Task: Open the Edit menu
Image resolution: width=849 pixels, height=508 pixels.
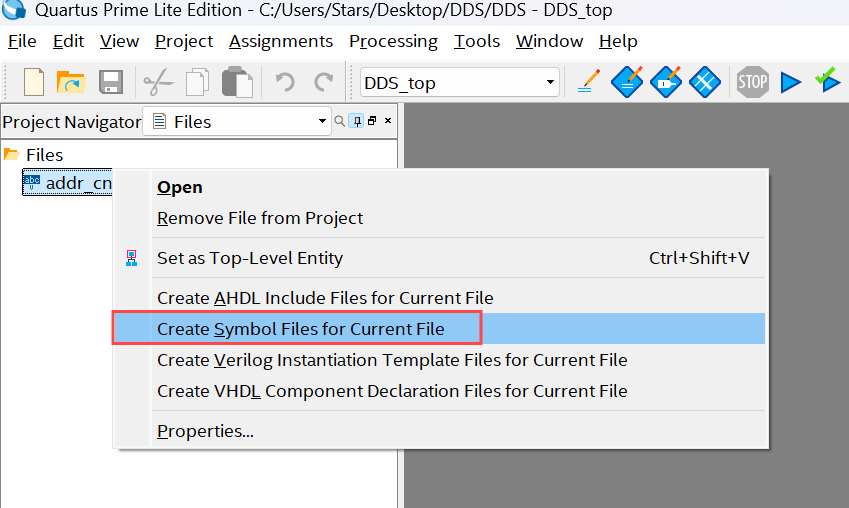Action: coord(68,41)
